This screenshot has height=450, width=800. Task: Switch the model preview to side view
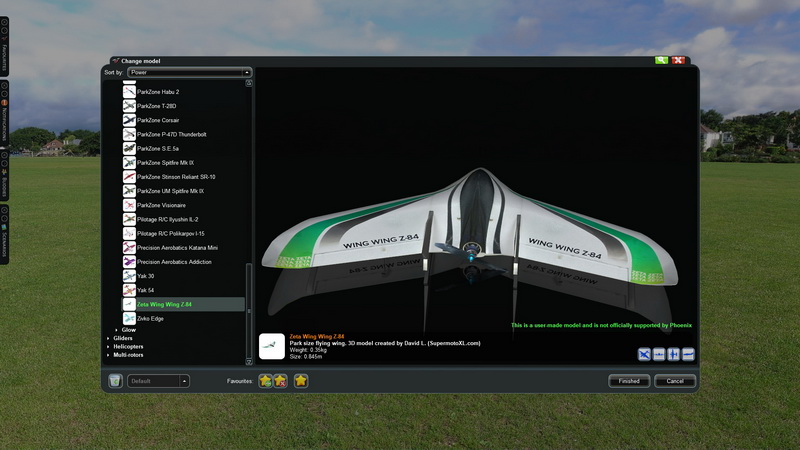(x=688, y=354)
